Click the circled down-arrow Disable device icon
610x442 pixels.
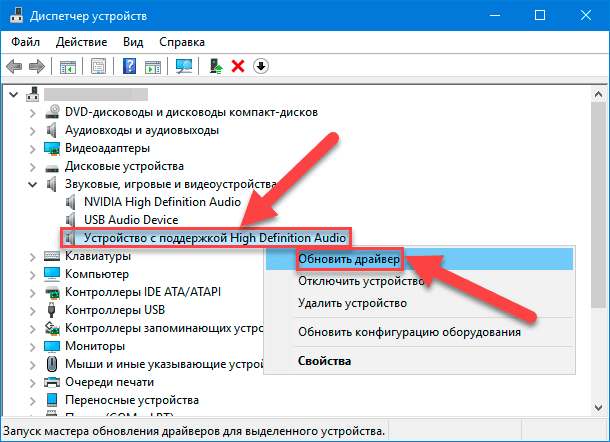[261, 66]
